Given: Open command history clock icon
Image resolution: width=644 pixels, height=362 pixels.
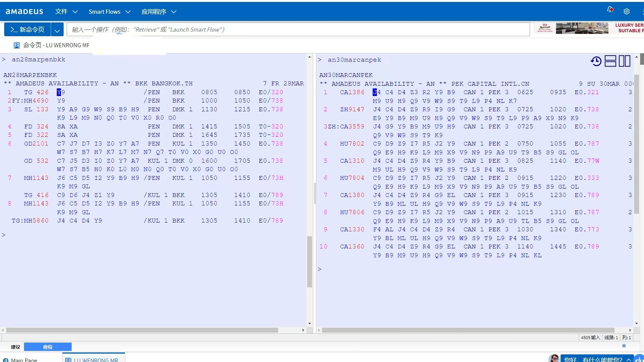Looking at the screenshot, I should coord(596,61).
